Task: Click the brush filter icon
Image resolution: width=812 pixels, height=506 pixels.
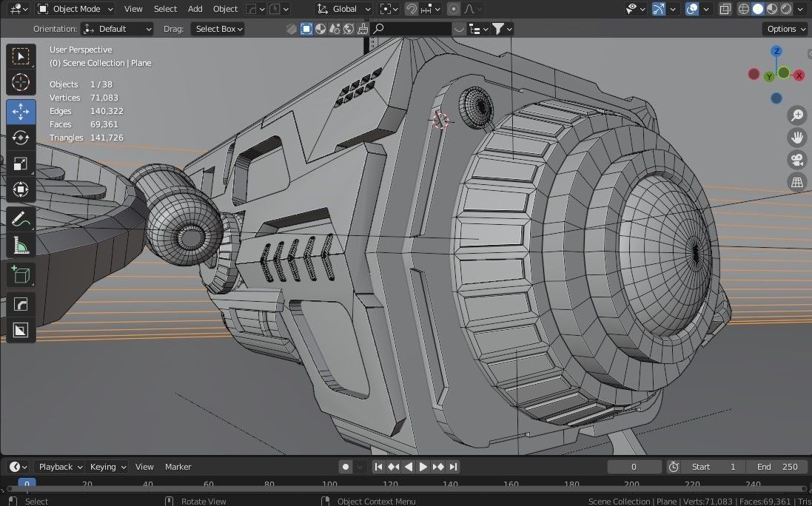Action: [363, 29]
